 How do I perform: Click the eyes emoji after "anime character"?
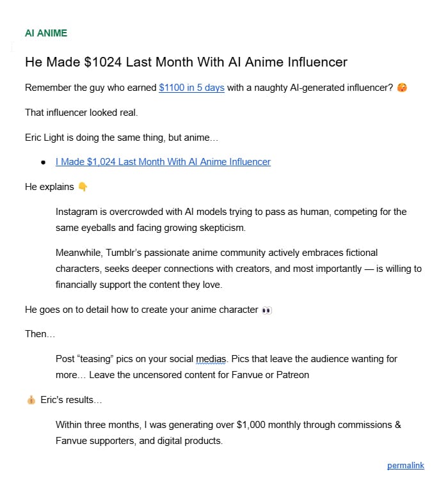point(267,310)
